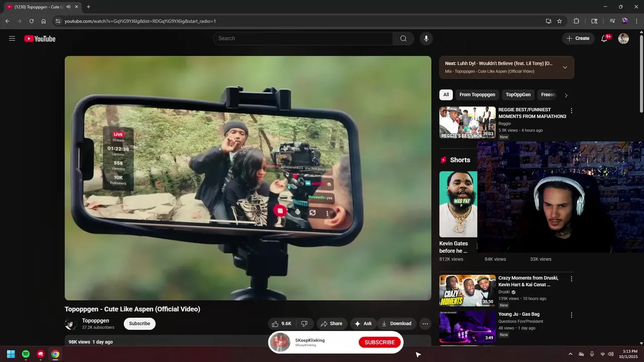Dislike the video with thumbs down

click(304, 324)
